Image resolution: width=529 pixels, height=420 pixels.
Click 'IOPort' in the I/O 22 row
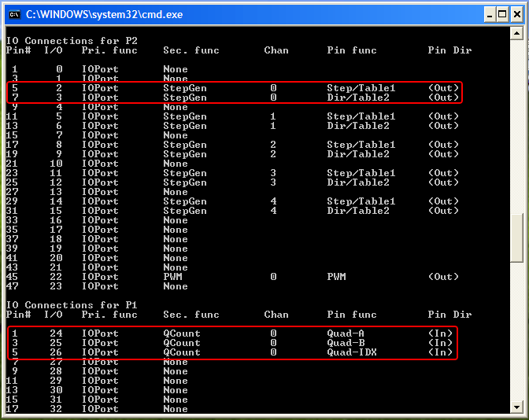(100, 277)
